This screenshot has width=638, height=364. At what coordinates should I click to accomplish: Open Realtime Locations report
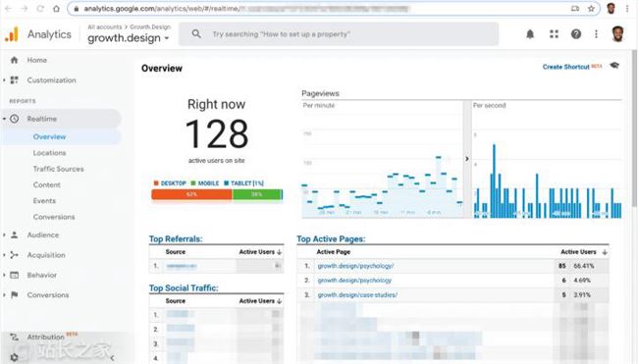point(50,153)
